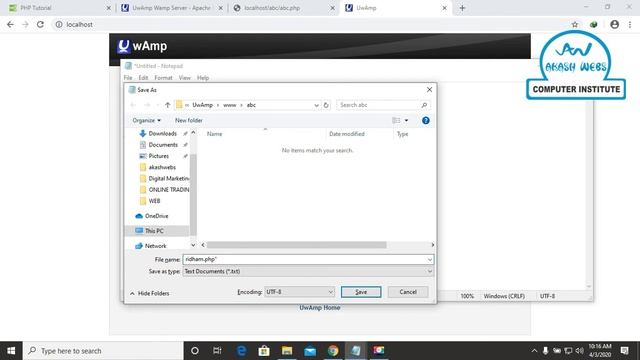Click the horizontal scrollbar in file list

point(296,245)
